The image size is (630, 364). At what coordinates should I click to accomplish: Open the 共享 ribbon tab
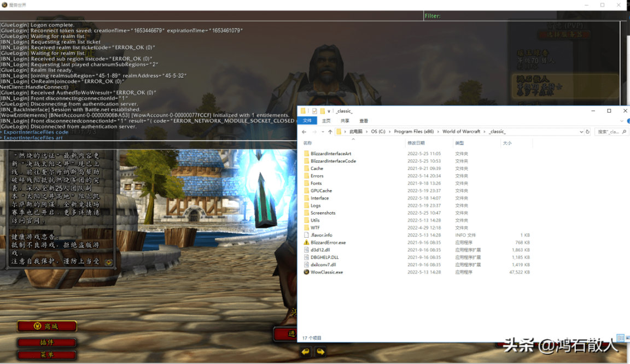pos(345,121)
